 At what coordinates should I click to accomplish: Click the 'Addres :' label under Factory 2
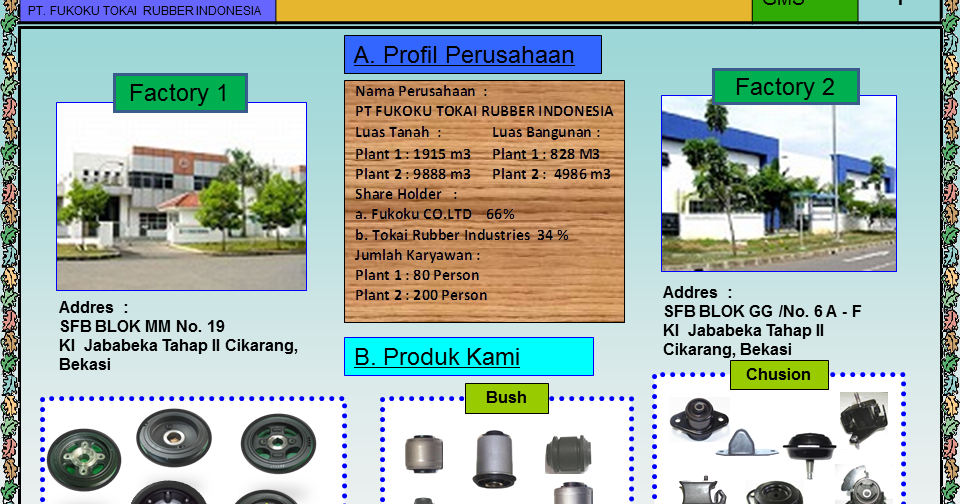click(697, 293)
